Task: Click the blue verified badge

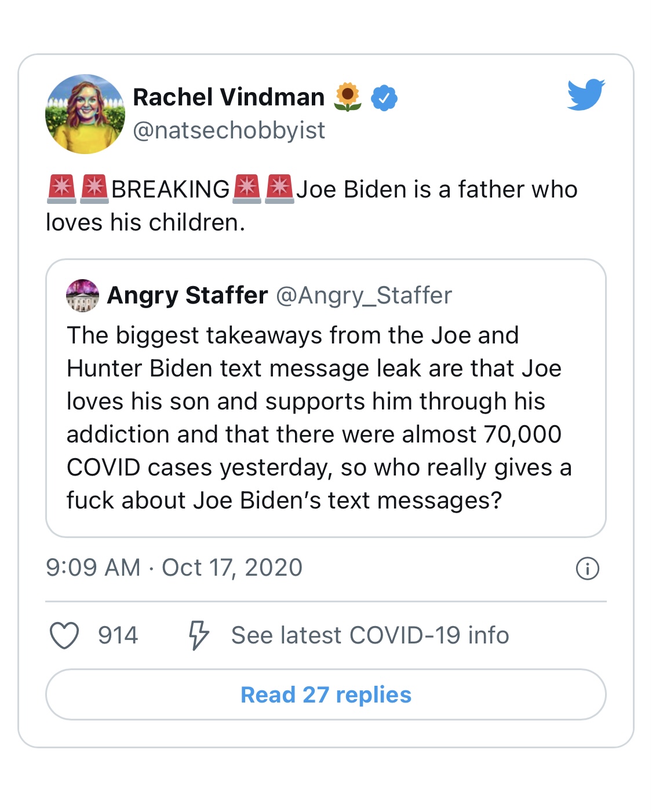Action: click(x=384, y=97)
